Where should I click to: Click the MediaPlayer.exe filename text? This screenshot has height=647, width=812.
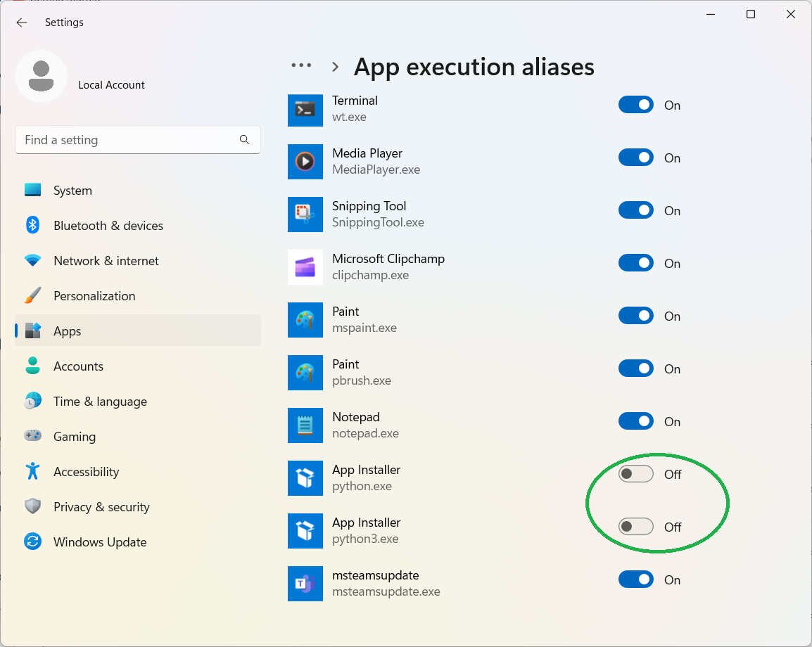pos(376,169)
